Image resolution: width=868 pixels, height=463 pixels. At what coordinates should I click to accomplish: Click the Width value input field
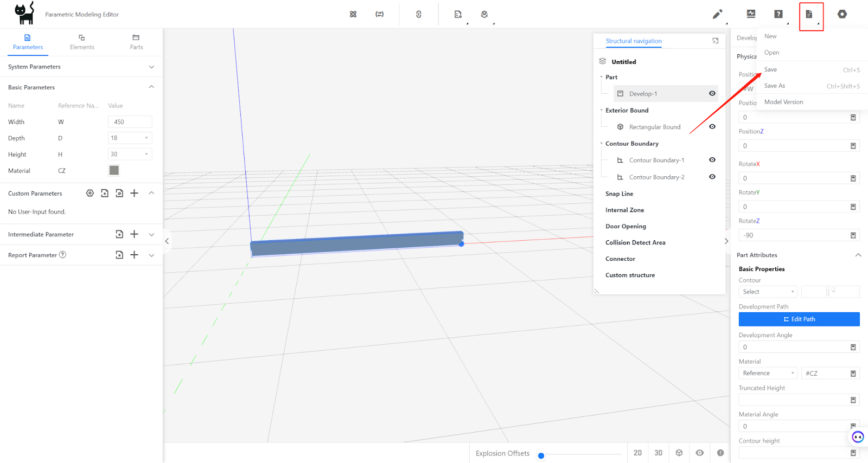pos(130,122)
